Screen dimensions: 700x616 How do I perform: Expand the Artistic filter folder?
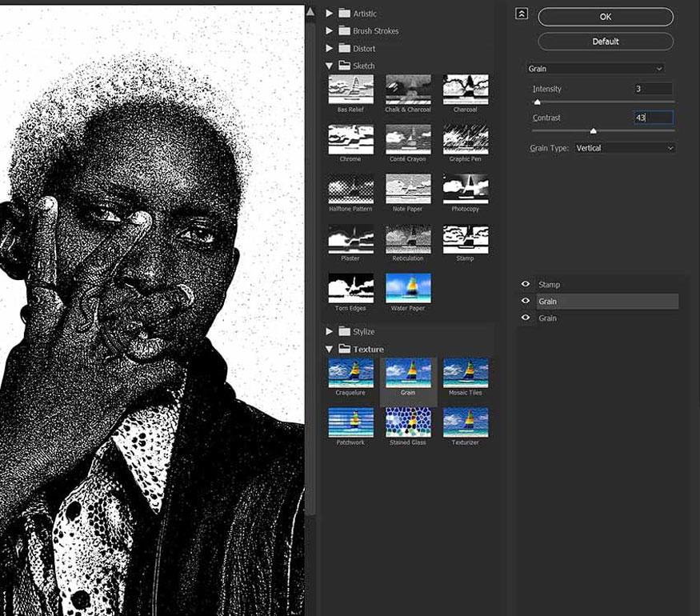tap(329, 14)
